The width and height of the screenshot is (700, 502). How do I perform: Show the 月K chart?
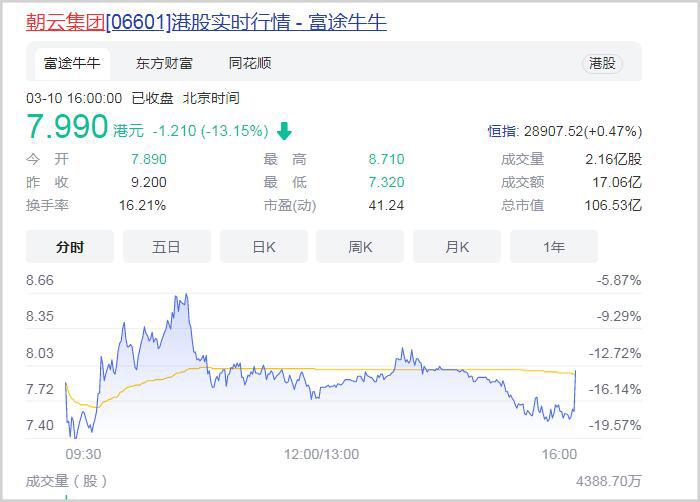[x=457, y=247]
